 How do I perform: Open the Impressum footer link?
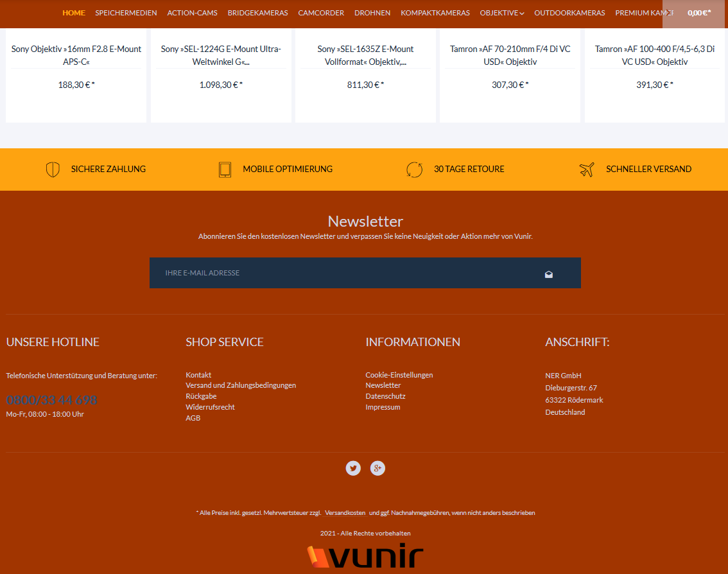(x=383, y=407)
